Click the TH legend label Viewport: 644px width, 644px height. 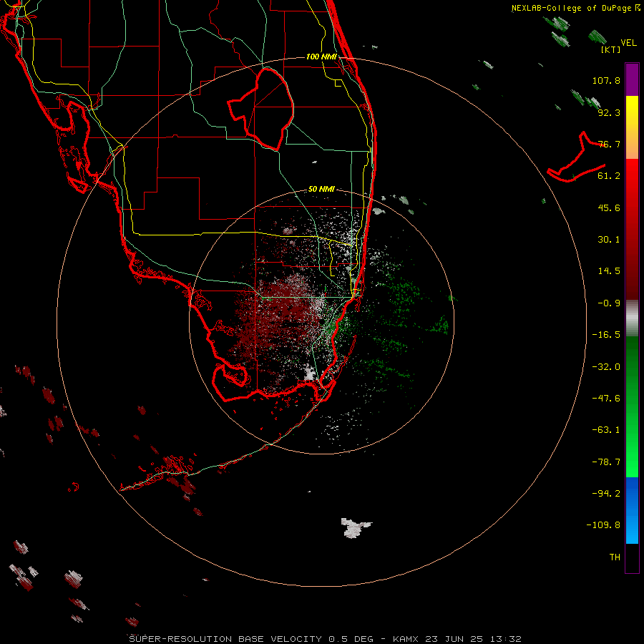click(615, 557)
